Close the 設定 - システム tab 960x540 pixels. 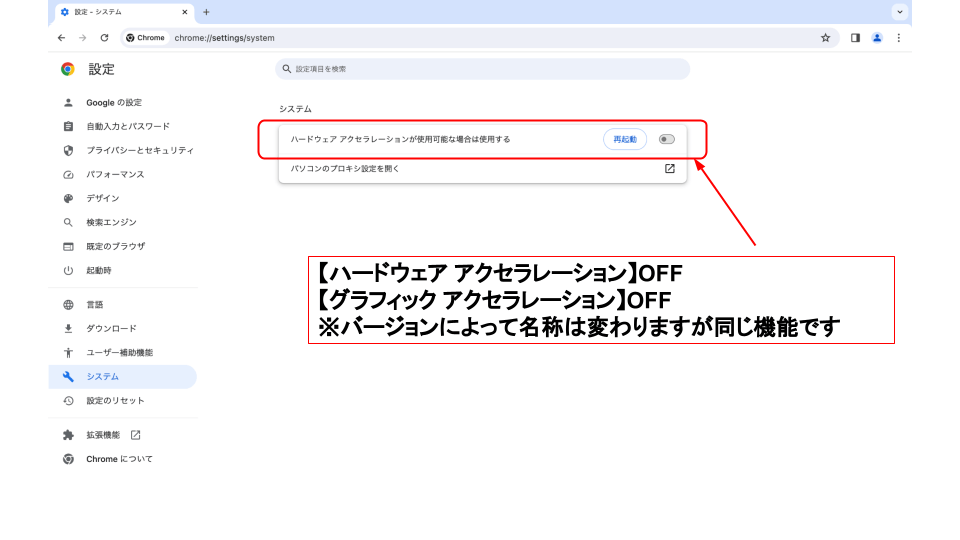185,12
